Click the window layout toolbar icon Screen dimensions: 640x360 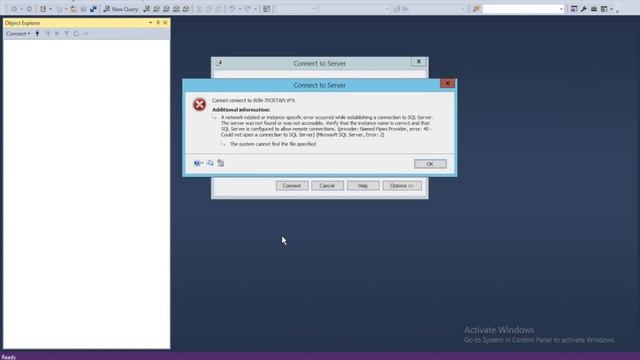pyautogui.click(x=604, y=9)
